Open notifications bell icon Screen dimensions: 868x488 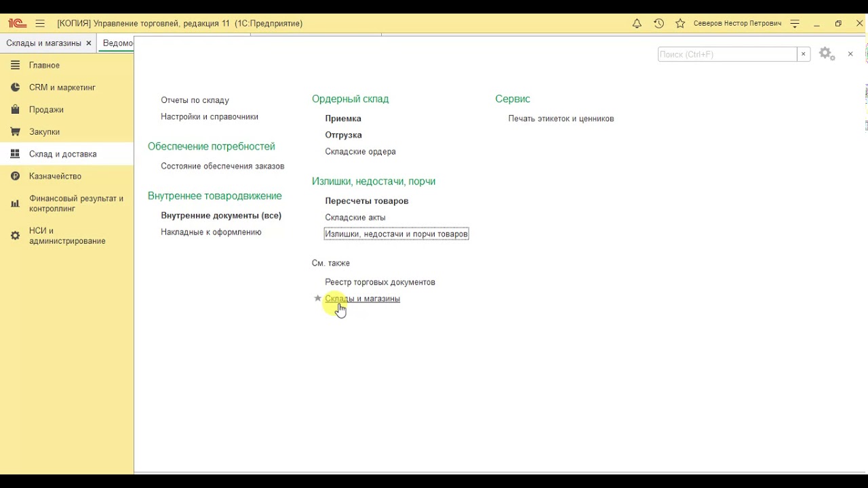click(x=637, y=23)
